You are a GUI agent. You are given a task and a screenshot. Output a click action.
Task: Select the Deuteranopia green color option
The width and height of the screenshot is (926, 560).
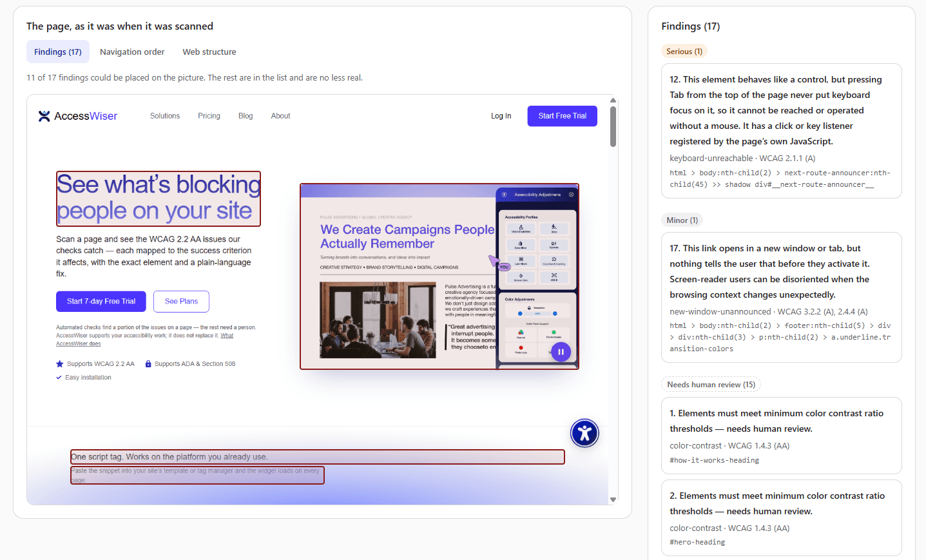click(x=554, y=334)
